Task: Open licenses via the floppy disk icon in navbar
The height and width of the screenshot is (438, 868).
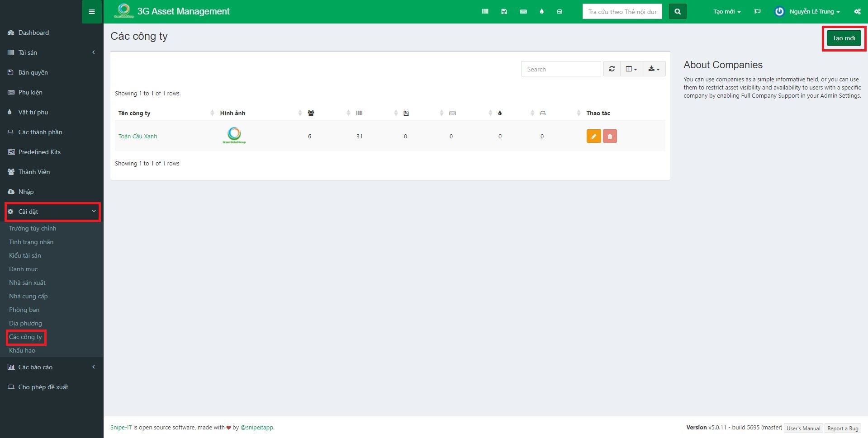Action: [x=504, y=12]
